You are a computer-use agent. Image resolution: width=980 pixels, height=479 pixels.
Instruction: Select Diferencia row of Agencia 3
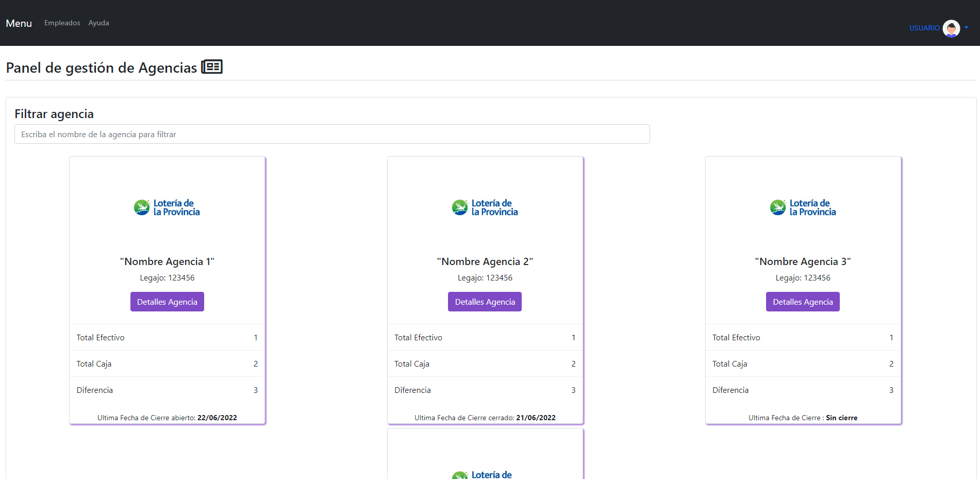tap(803, 390)
